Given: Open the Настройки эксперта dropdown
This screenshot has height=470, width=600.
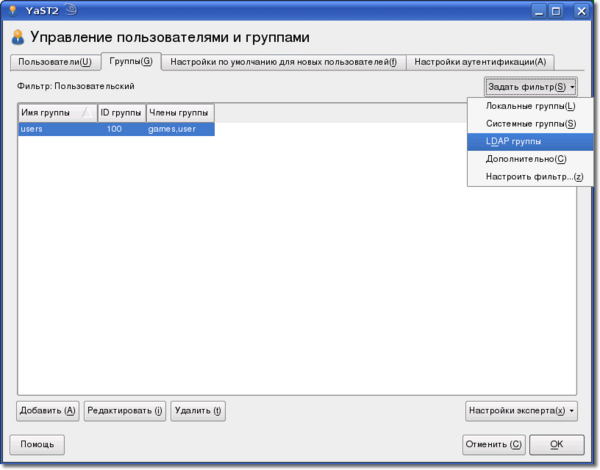Looking at the screenshot, I should [x=521, y=410].
